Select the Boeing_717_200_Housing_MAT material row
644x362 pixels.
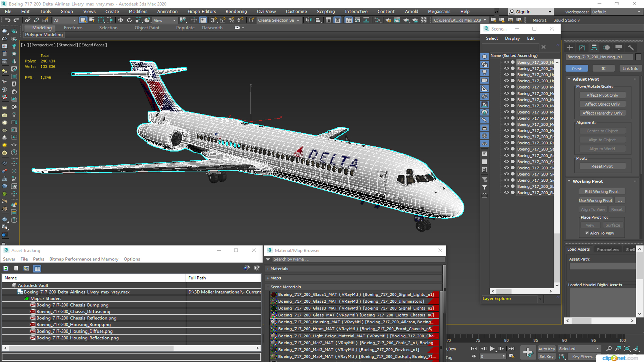[355, 322]
